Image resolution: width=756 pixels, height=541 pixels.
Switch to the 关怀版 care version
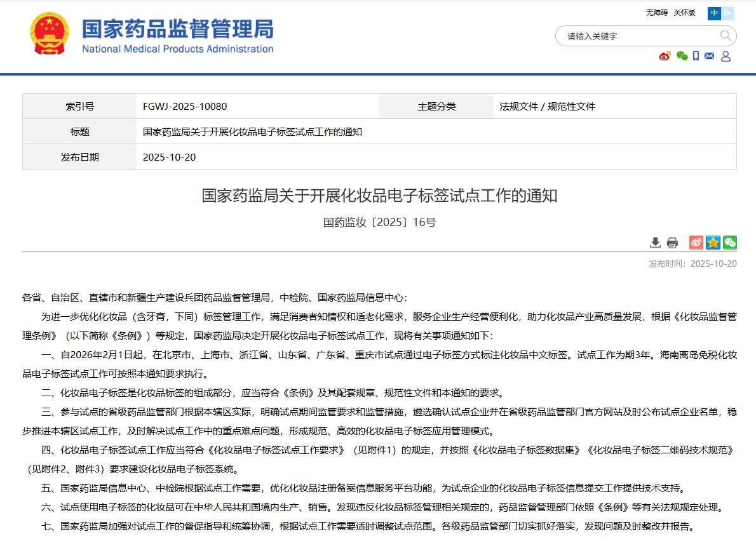point(684,13)
